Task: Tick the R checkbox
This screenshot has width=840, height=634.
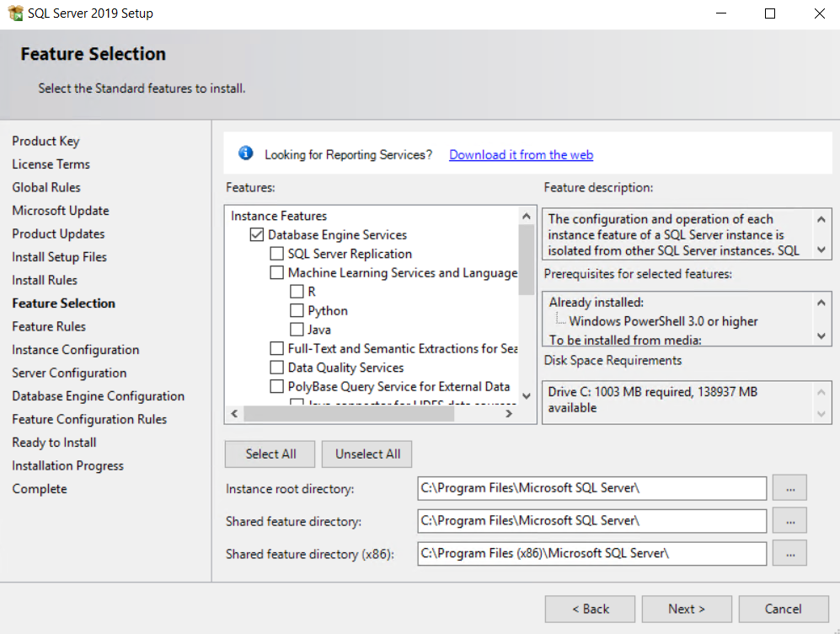Action: (x=297, y=292)
